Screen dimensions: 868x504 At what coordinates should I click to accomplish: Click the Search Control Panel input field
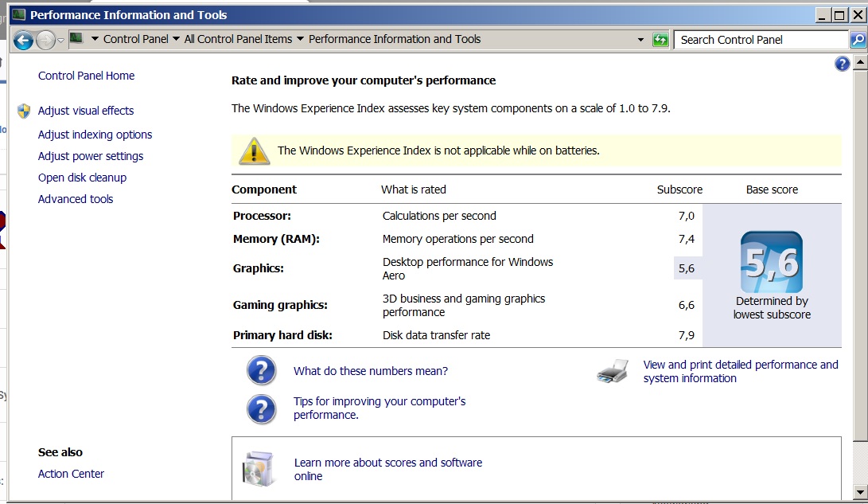pos(761,40)
